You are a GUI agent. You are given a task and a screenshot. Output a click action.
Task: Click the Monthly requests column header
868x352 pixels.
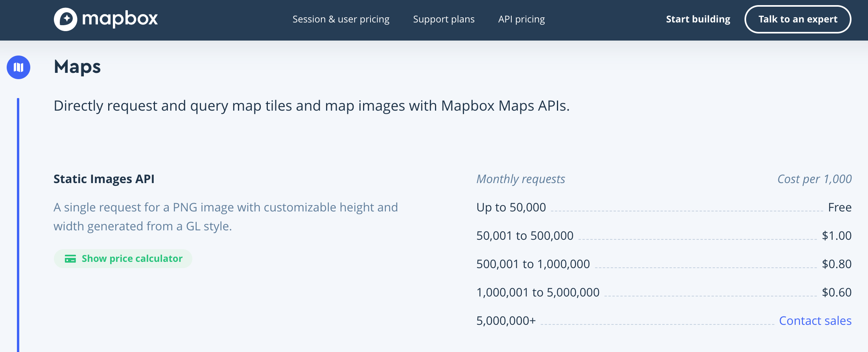click(521, 179)
